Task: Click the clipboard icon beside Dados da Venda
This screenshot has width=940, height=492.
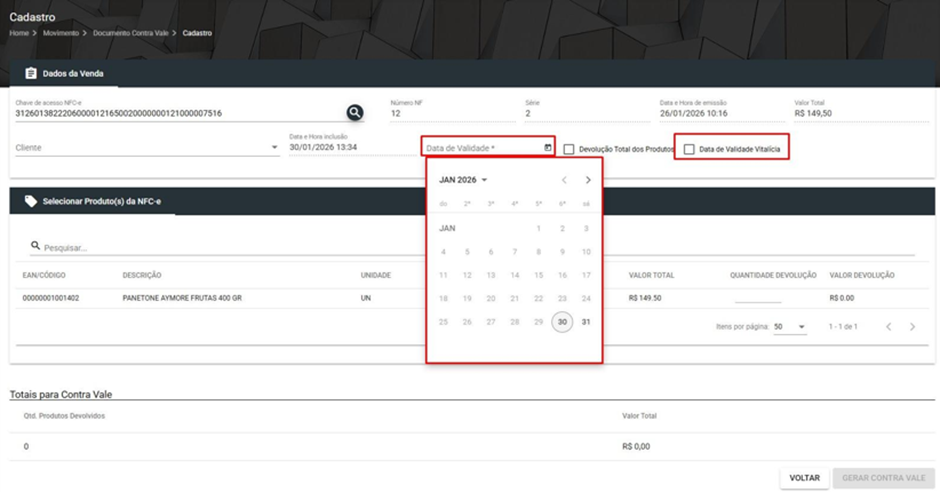Action: coord(31,73)
